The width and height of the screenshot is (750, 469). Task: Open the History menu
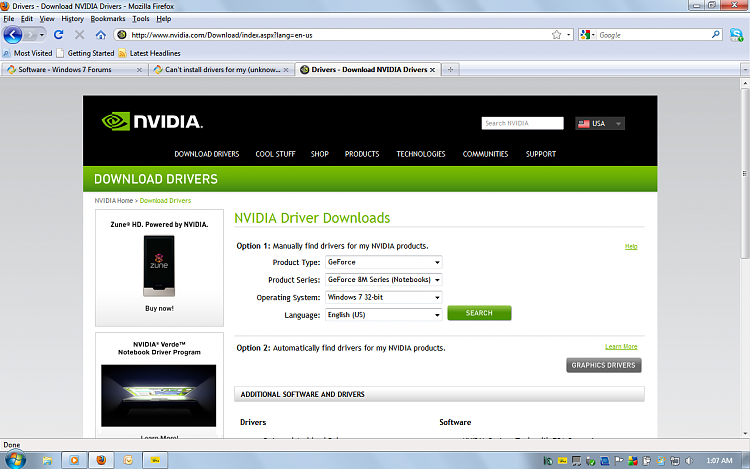coord(72,19)
